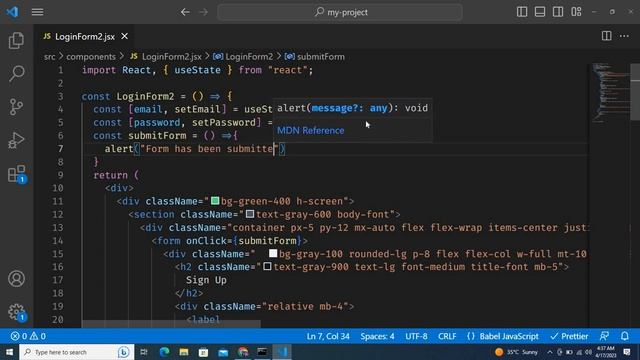The width and height of the screenshot is (640, 360).
Task: Change end of line sequence CRLF
Action: (447, 336)
